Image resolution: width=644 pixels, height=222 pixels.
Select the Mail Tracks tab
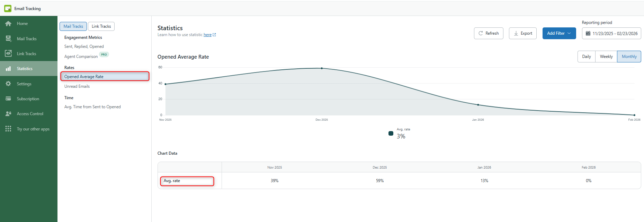[x=73, y=26]
